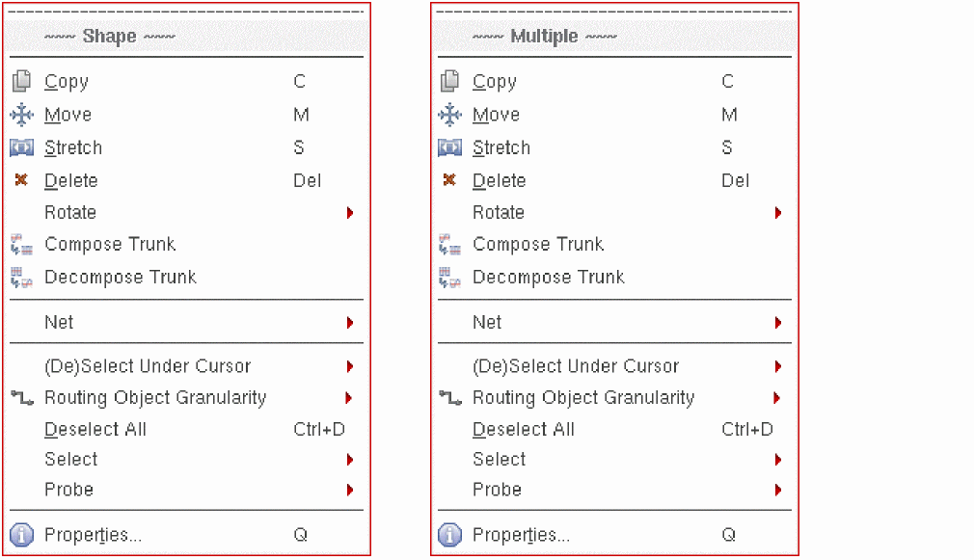Click the Copy icon in Shape menu

click(x=21, y=82)
